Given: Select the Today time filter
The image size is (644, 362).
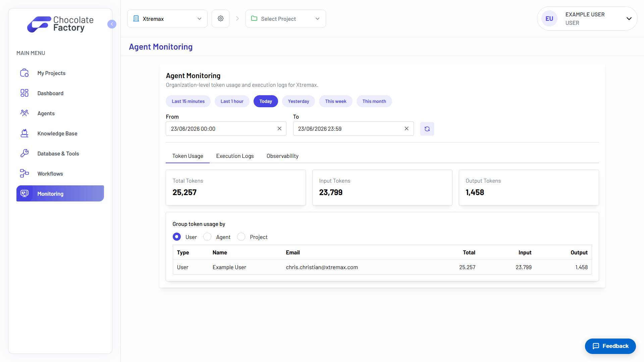Looking at the screenshot, I should [266, 101].
